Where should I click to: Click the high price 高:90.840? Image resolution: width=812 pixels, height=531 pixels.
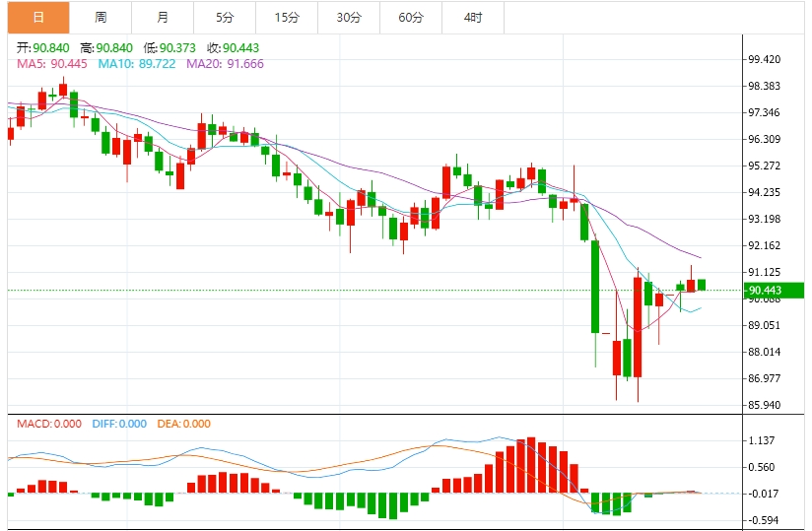(106, 48)
